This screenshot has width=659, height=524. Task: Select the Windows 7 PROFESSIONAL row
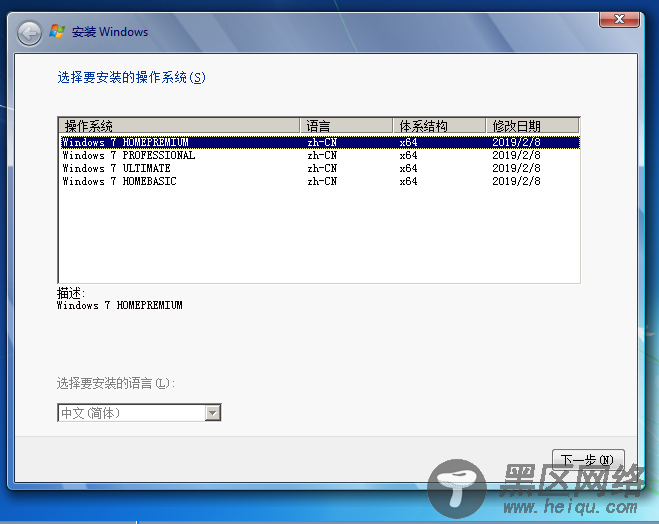point(320,155)
